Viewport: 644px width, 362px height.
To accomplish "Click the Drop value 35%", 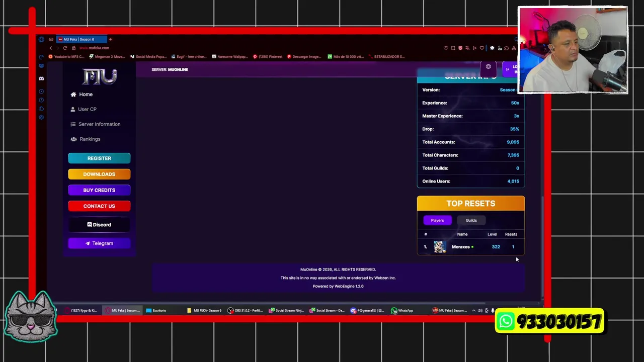I will (x=514, y=129).
